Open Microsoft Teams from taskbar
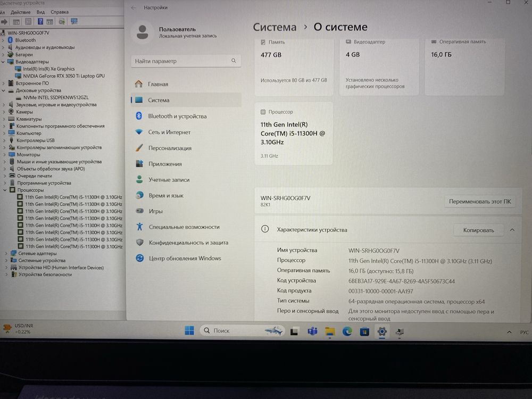 pyautogui.click(x=312, y=331)
